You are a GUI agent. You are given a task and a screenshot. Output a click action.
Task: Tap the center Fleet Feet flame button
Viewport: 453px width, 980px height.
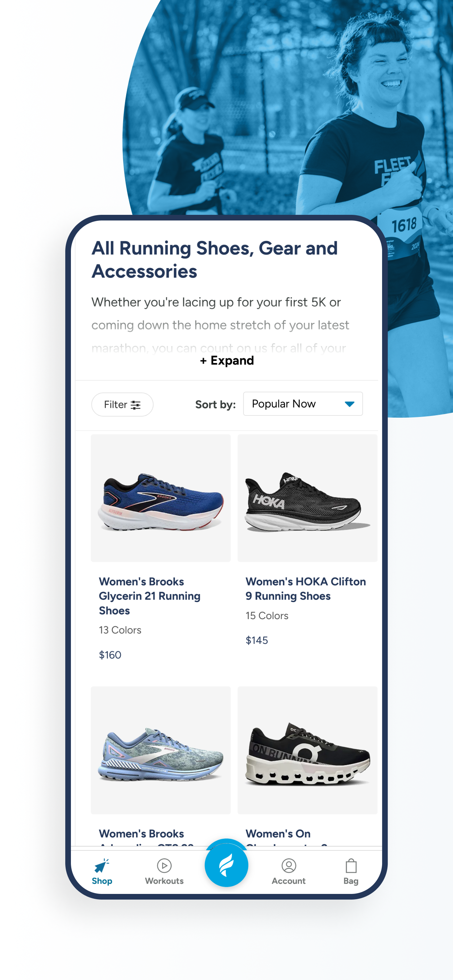tap(226, 865)
